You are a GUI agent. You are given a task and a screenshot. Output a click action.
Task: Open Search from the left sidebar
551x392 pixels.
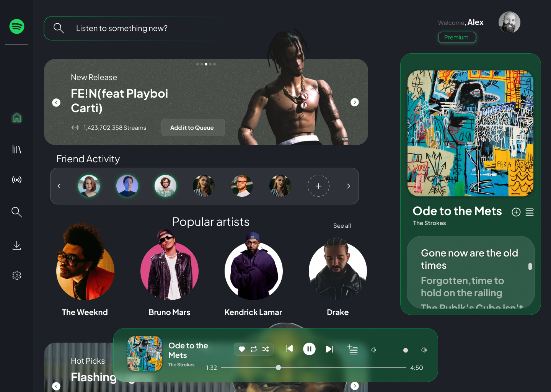click(x=17, y=212)
